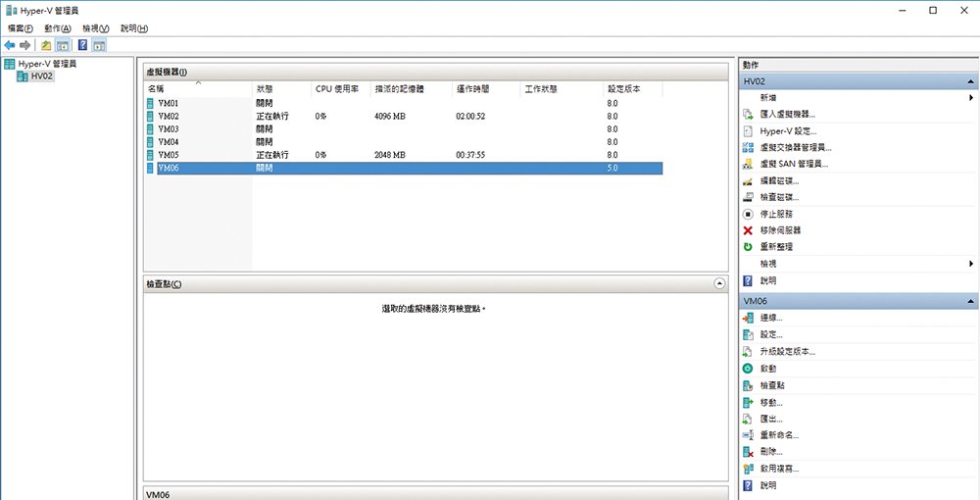Click the VM06 Move (移動) icon
The height and width of the screenshot is (500, 980).
click(748, 403)
